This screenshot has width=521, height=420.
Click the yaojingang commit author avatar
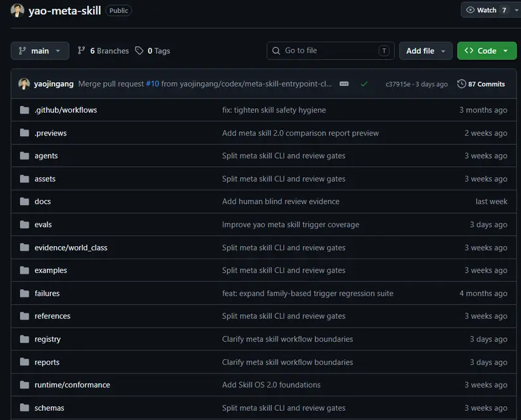(24, 84)
